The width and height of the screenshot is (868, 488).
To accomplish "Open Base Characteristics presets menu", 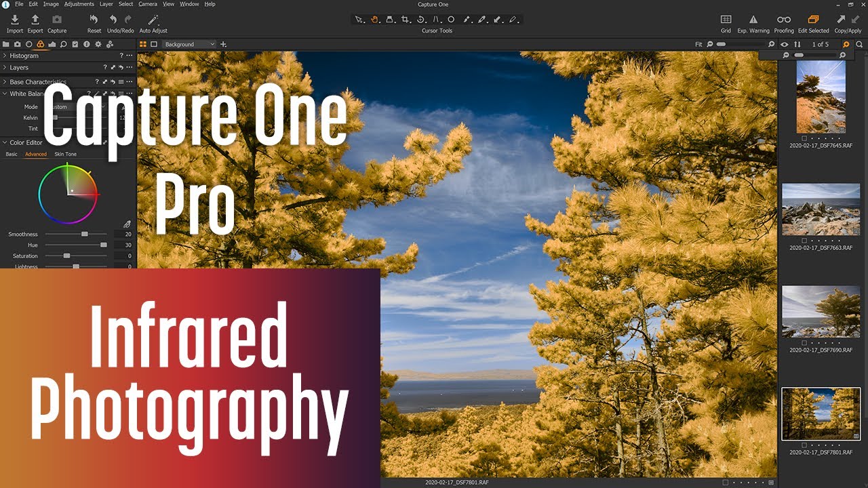I will click(x=121, y=82).
